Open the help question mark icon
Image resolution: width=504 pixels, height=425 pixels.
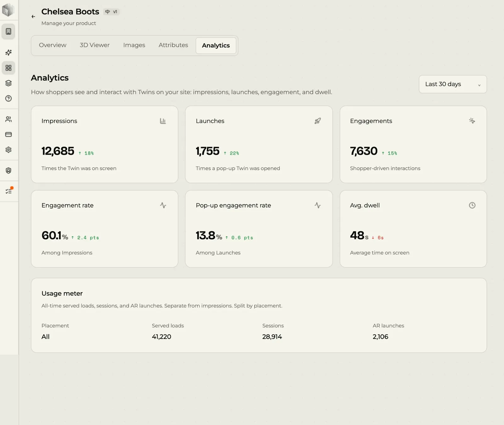(x=9, y=98)
